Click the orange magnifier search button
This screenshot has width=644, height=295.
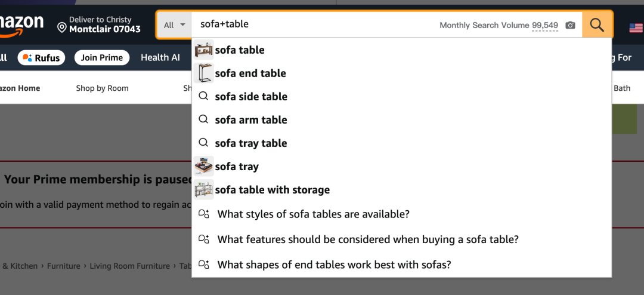[x=597, y=25]
